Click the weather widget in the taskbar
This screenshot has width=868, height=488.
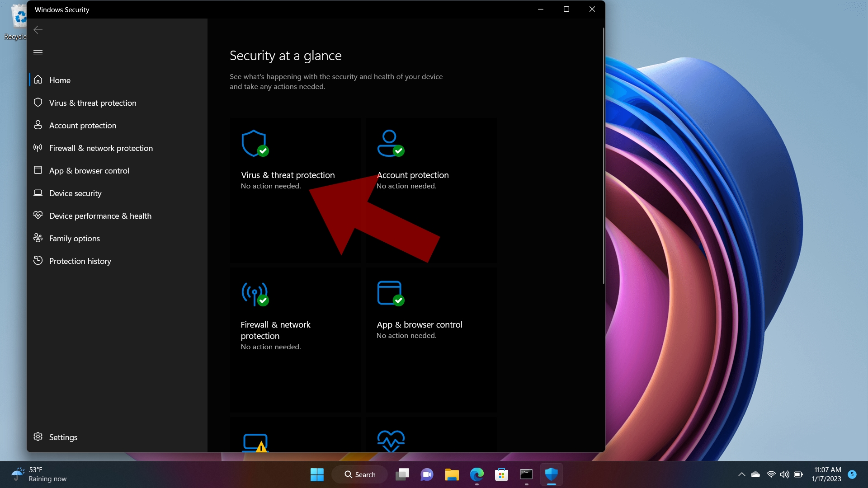[x=39, y=474]
